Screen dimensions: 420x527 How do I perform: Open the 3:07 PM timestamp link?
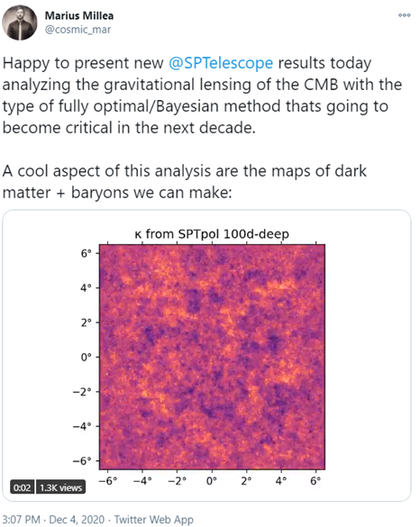(x=22, y=519)
